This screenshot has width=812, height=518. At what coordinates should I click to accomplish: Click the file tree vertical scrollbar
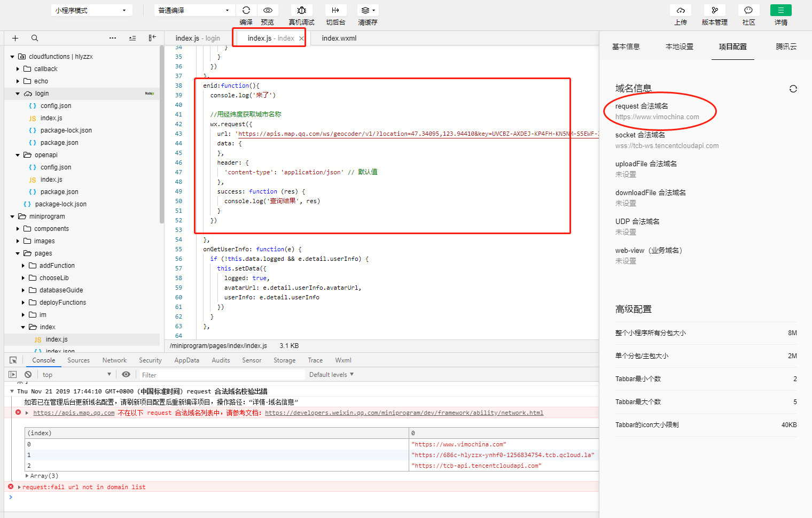pyautogui.click(x=161, y=134)
